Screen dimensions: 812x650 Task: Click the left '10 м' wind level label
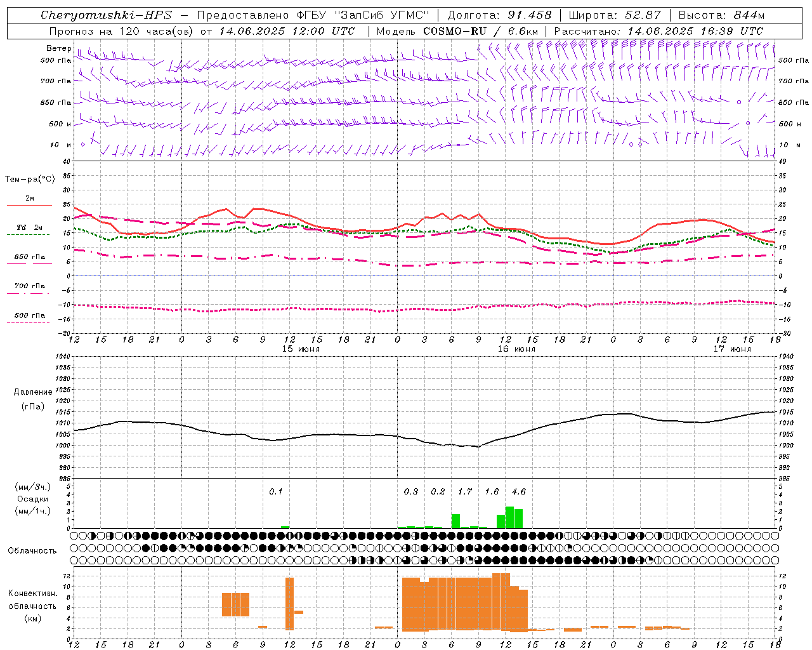point(60,145)
